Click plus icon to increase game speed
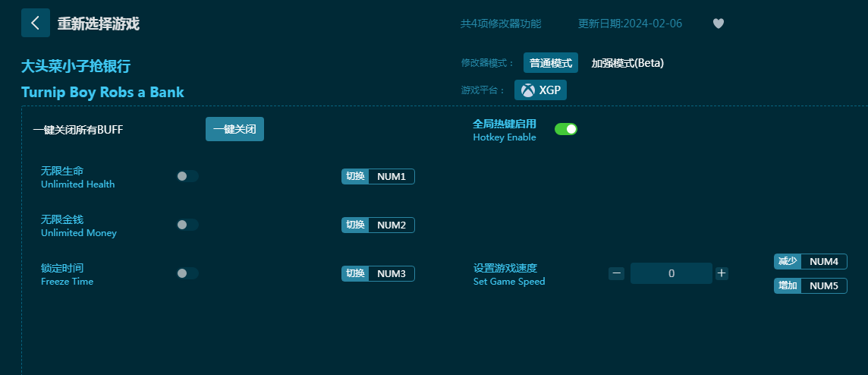The image size is (868, 375). (x=722, y=273)
